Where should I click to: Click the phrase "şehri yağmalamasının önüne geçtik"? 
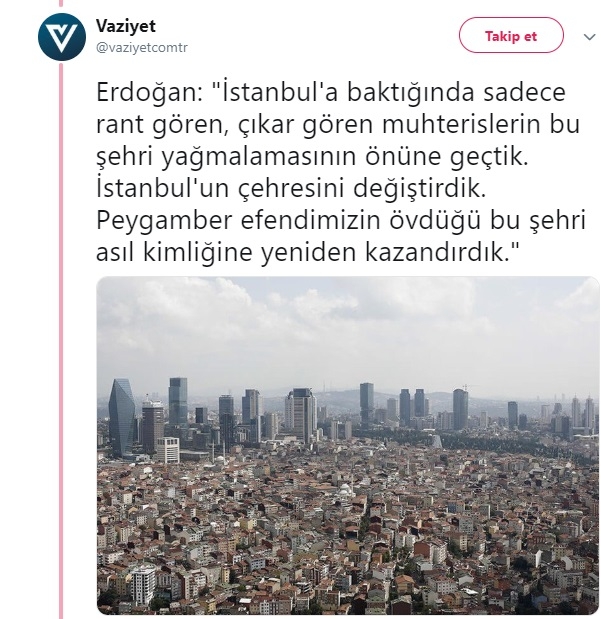[312, 157]
